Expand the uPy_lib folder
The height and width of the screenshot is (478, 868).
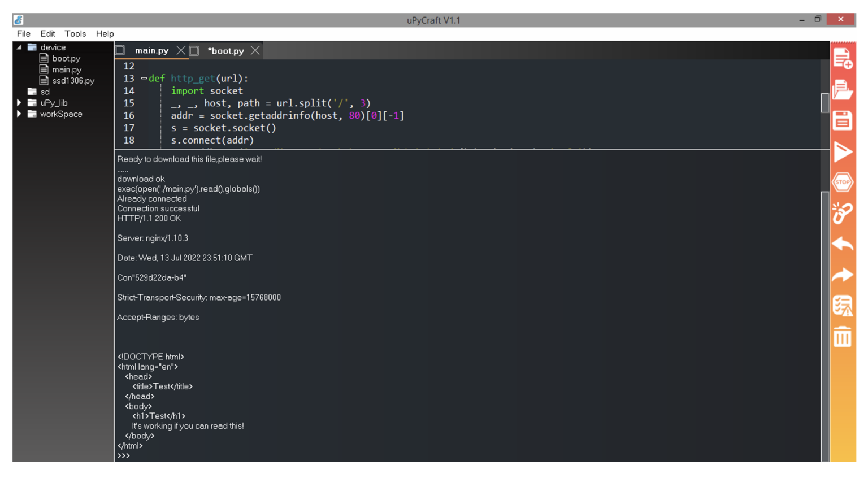19,103
